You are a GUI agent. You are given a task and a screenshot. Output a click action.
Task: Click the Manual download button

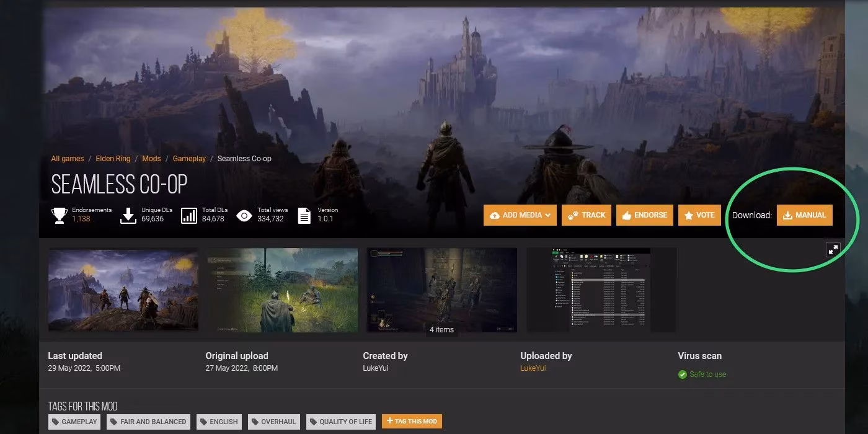pyautogui.click(x=804, y=215)
